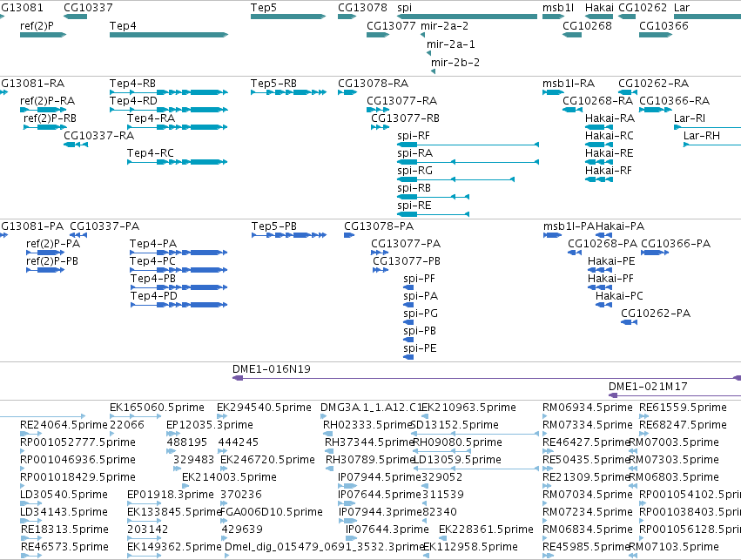Screen dimensions: 741x560
Task: Select the CG10337 gene glyph
Action: tap(76, 17)
